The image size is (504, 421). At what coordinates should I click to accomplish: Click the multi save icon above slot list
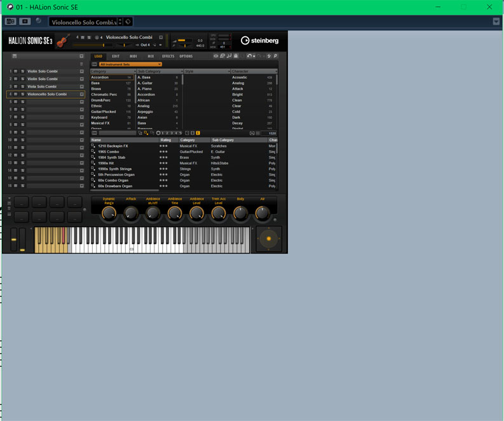(x=15, y=56)
